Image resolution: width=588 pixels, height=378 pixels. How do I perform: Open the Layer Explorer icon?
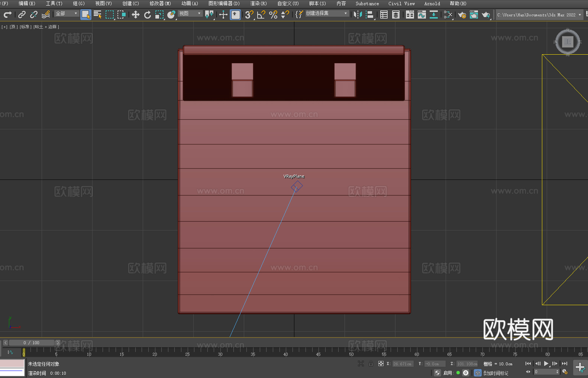click(x=396, y=14)
